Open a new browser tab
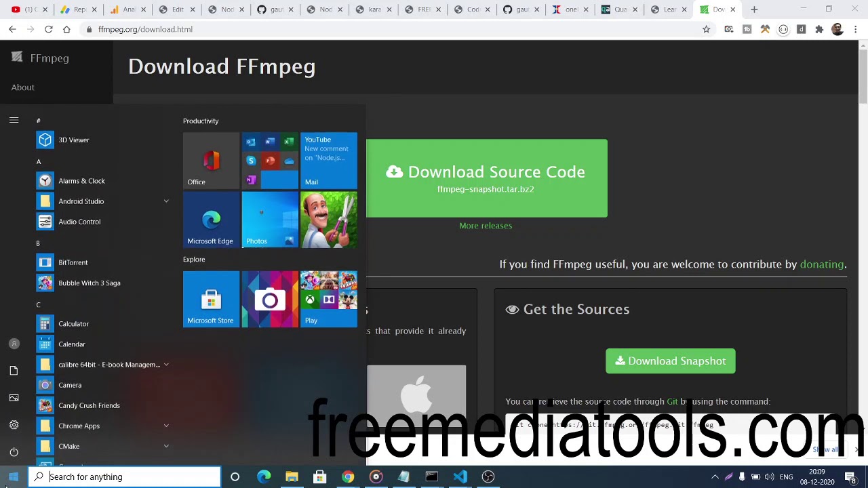Screen dimensions: 868x488 tap(754, 9)
